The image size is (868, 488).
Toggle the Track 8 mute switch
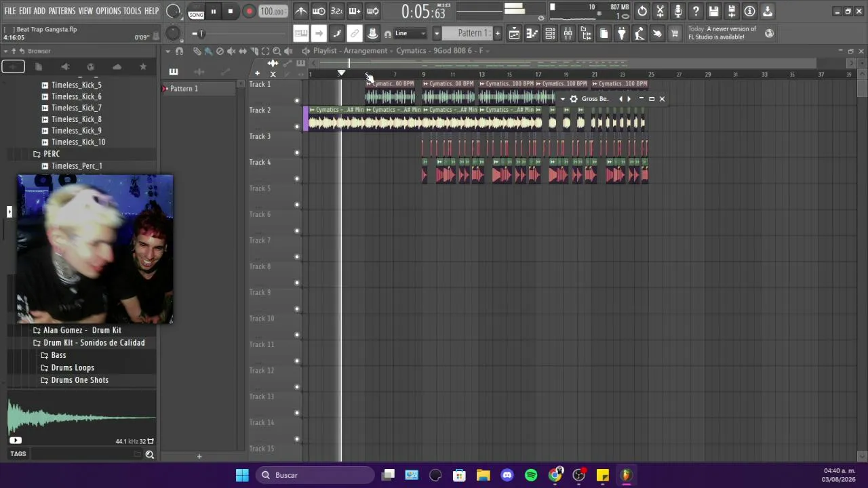pos(297,283)
